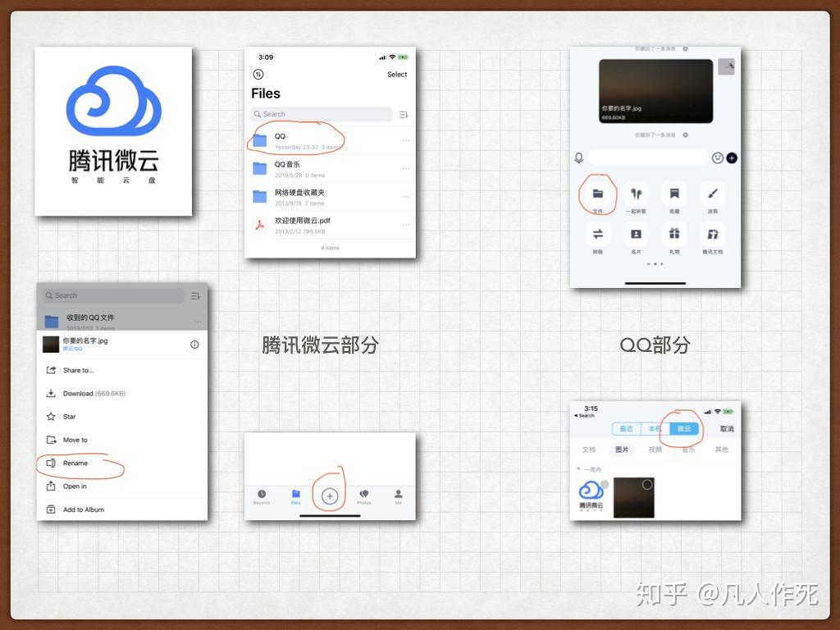Screen dimensions: 840x630
Task: Choose Download (669.6KB) in the action sheet
Action: [122, 393]
